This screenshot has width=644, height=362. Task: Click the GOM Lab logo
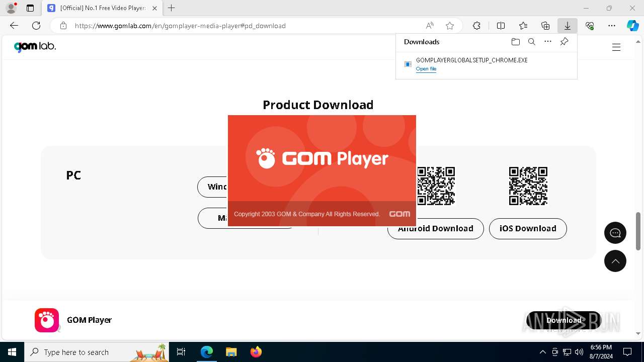point(35,46)
